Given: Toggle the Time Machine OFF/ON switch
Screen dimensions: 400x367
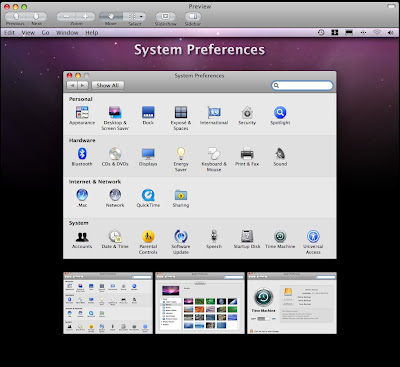Looking at the screenshot, I should point(263,319).
